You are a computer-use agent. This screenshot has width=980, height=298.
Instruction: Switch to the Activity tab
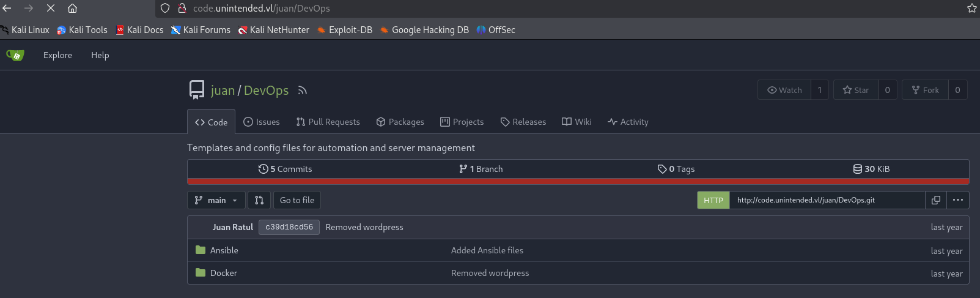click(x=628, y=122)
